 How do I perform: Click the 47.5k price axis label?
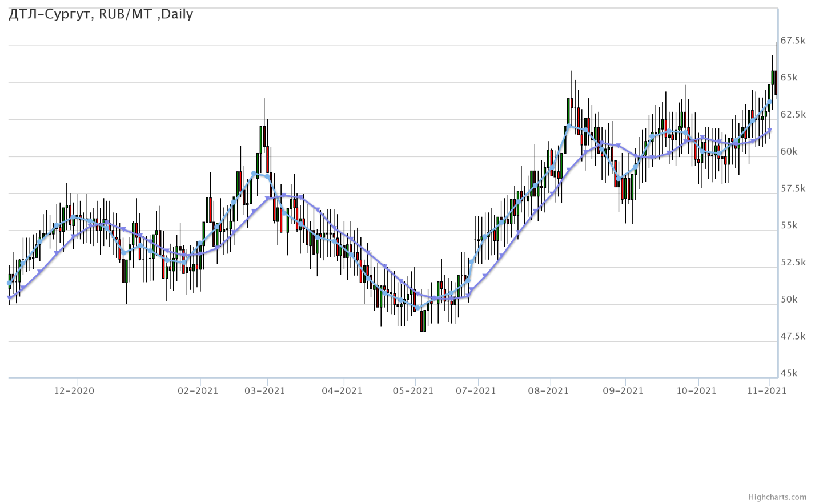pos(793,336)
